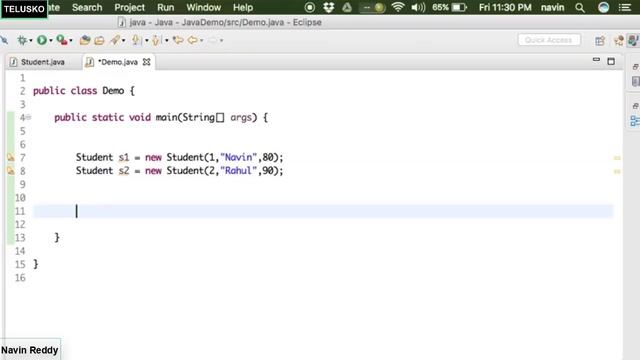Click variable s2 on line 8
The height and width of the screenshot is (360, 640).
[x=124, y=171]
